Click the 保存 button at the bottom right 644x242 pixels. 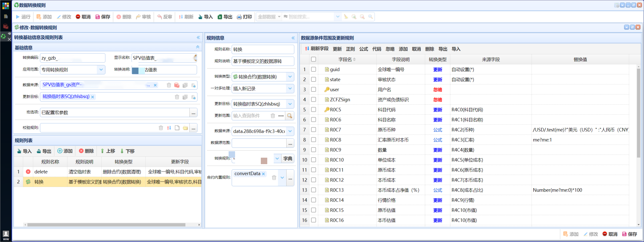630,234
